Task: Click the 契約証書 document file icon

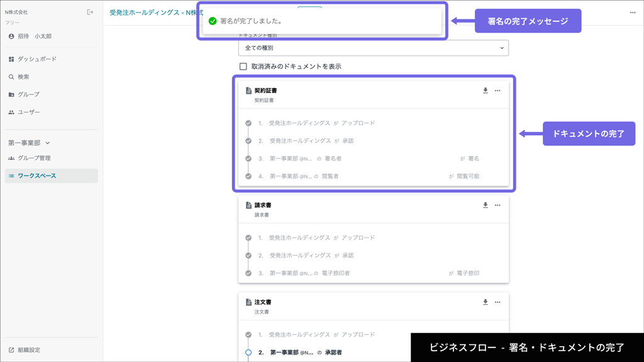Action: click(x=248, y=90)
